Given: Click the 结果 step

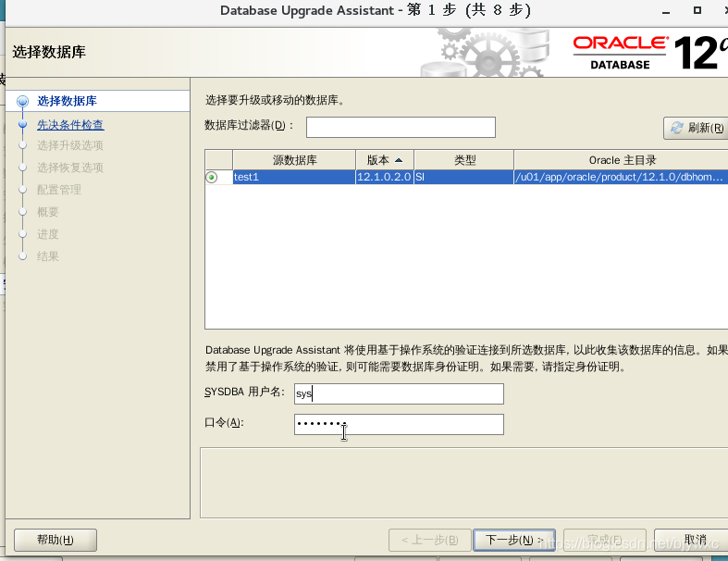Looking at the screenshot, I should (48, 256).
